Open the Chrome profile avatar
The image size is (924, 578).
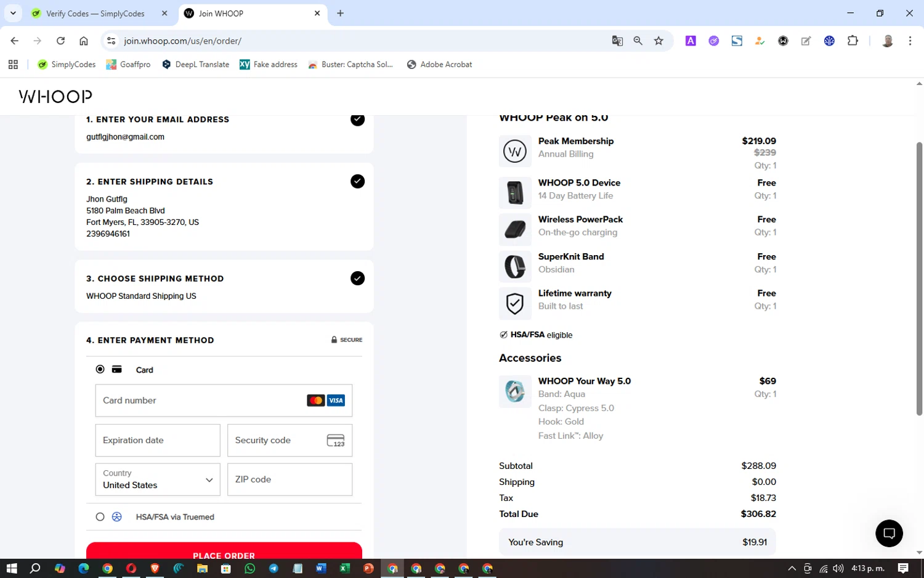888,41
